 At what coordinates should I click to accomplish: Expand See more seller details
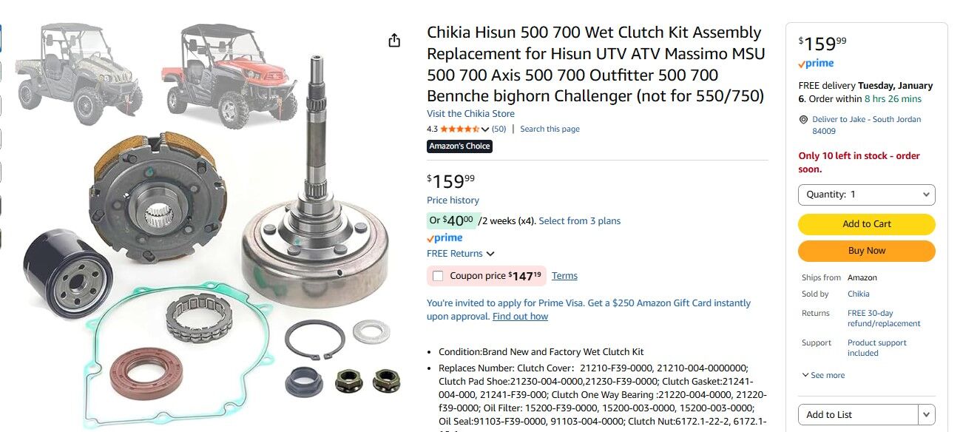click(823, 375)
